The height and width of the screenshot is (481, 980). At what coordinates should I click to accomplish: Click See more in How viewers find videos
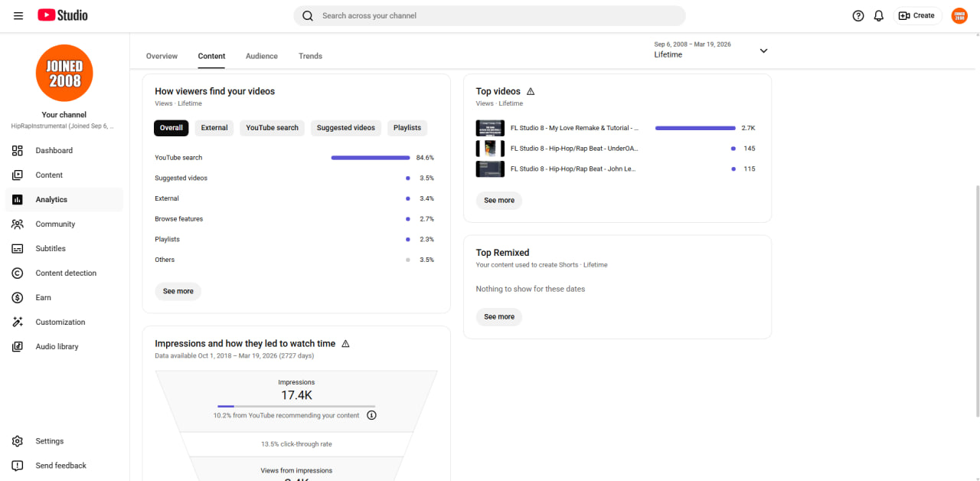point(178,291)
